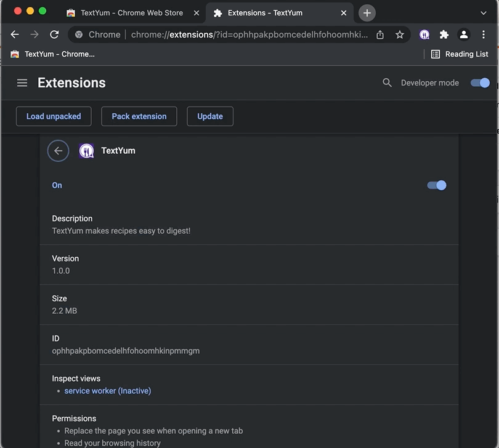Inspect the service worker (Inactive) link
Image resolution: width=499 pixels, height=448 pixels.
108,391
